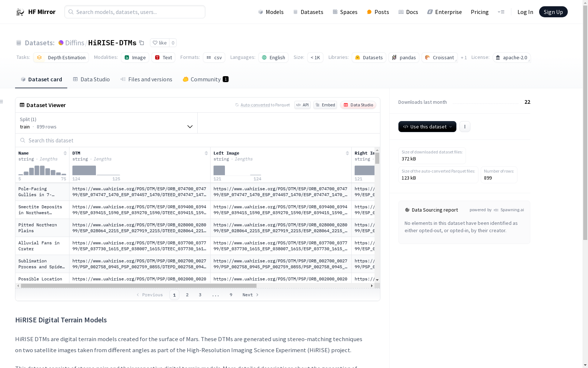Go to Spaces in navigation
Viewport: 588px width, 368px height.
click(345, 12)
